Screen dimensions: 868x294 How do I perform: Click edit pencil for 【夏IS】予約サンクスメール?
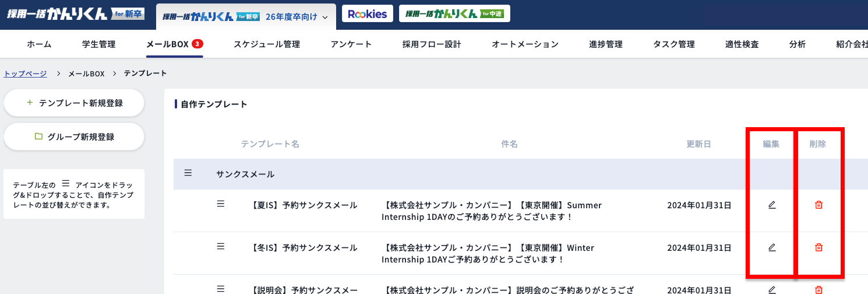pos(772,205)
